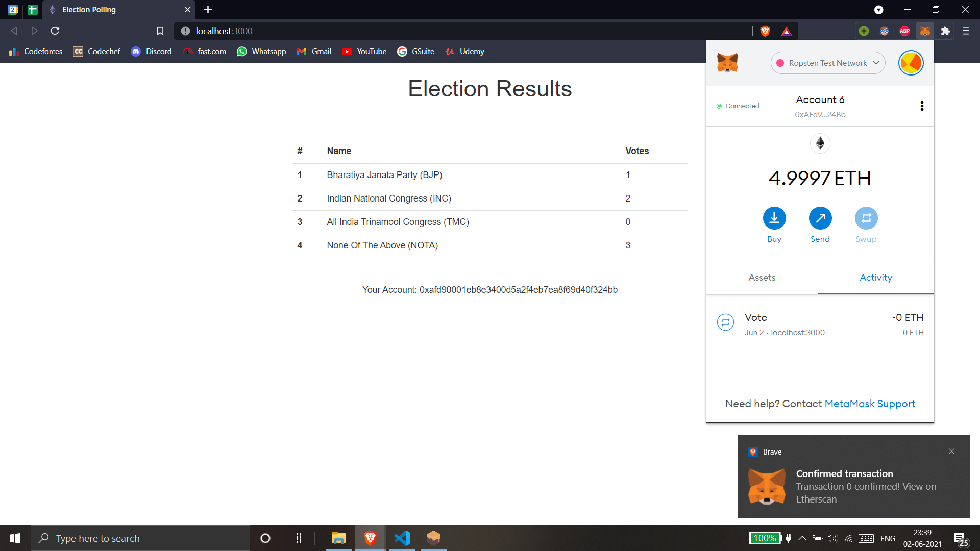Open the browser Extensions puzzle icon

(x=945, y=31)
